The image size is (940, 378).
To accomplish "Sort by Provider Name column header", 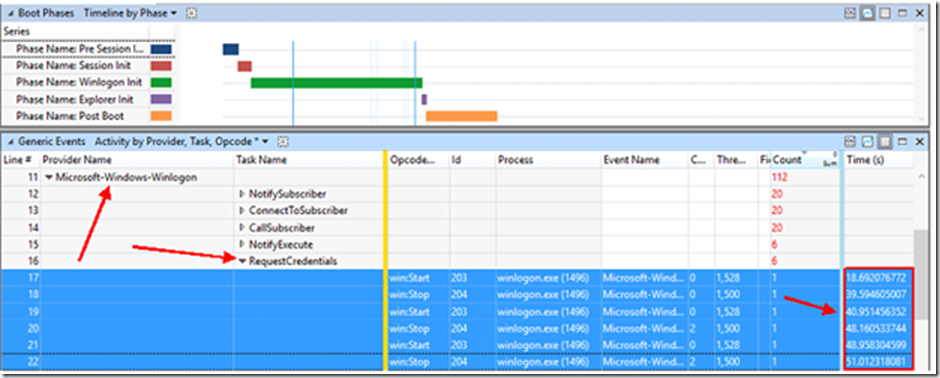I will coord(76,160).
